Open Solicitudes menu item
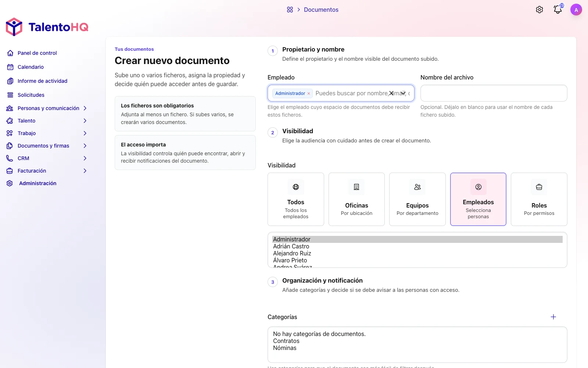This screenshot has height=368, width=588. pos(31,95)
